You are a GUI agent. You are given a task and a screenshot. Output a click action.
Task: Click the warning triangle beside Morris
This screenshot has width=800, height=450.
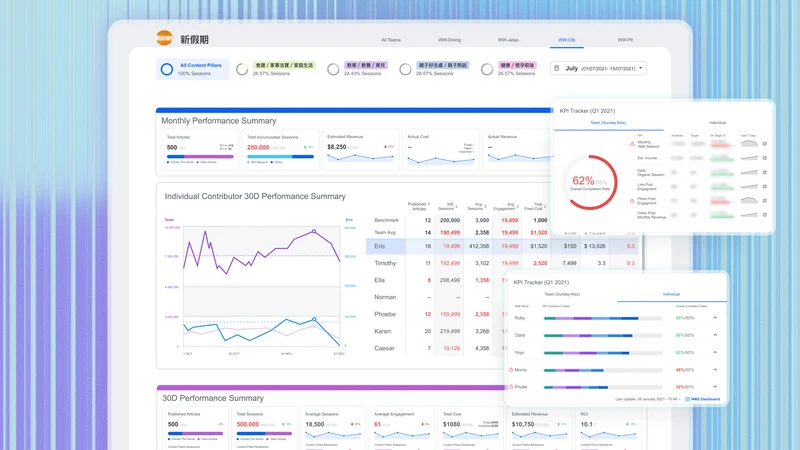511,369
